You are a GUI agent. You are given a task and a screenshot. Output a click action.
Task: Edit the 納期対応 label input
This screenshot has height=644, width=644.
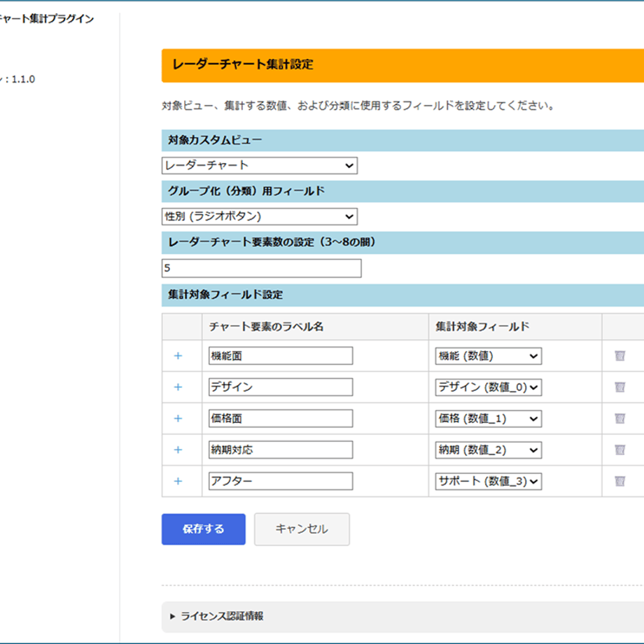click(281, 449)
